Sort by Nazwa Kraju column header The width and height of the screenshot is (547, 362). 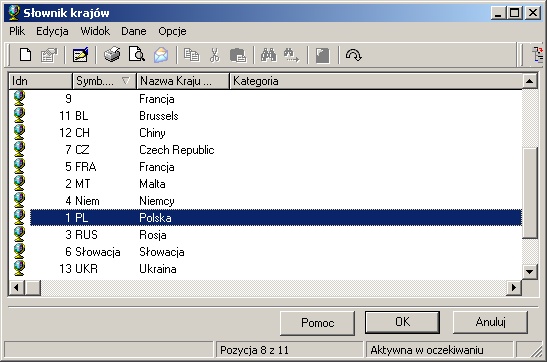(183, 81)
